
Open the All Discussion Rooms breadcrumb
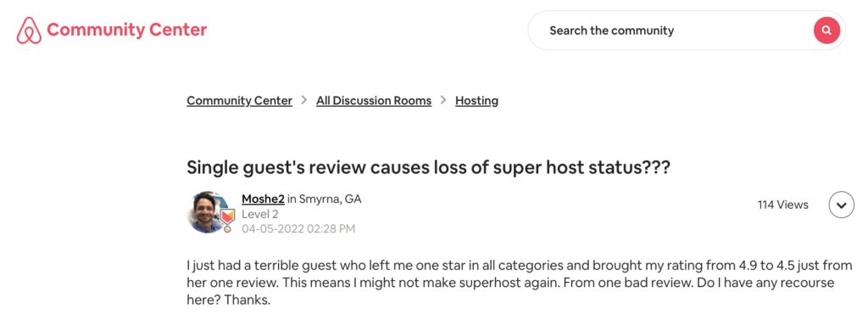click(374, 100)
